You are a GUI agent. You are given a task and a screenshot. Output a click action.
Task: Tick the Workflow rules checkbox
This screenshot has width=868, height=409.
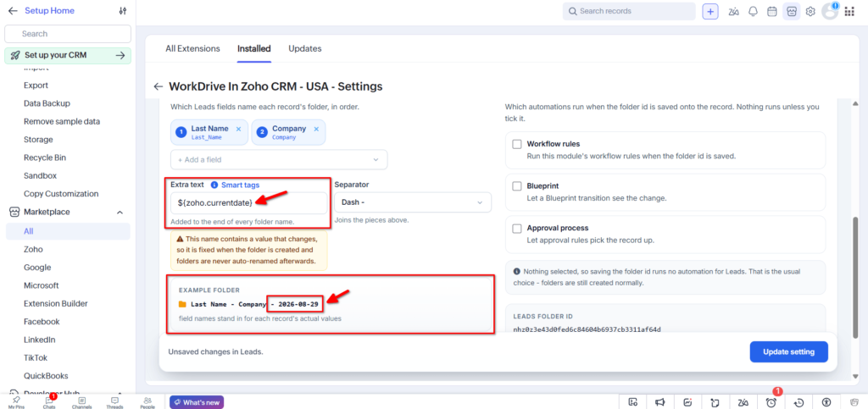[517, 144]
